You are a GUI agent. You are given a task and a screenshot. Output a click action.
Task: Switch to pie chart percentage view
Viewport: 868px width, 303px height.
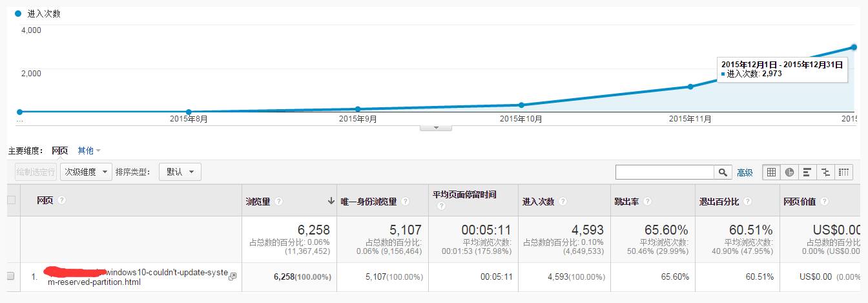coord(789,172)
